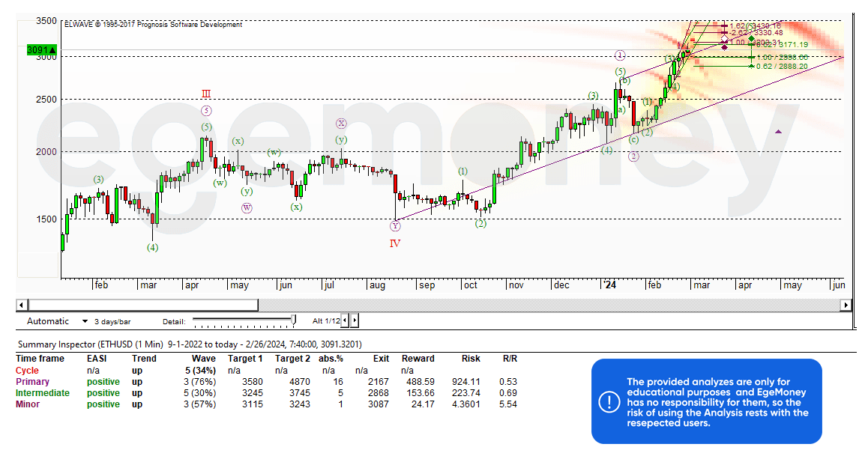Select the Intermediate time frame row

[42, 393]
